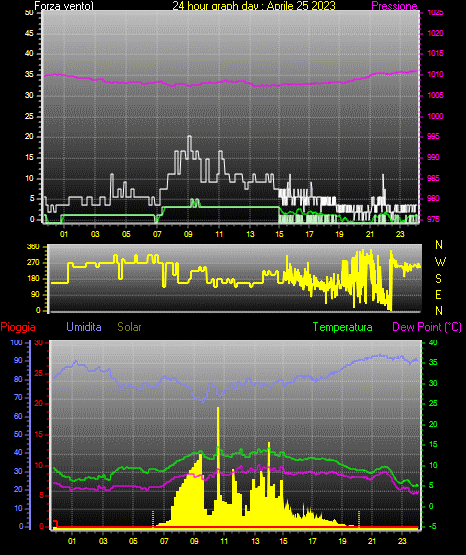Click the 21 hour tick on bottom graph
The width and height of the screenshot is (466, 555).
tap(372, 541)
